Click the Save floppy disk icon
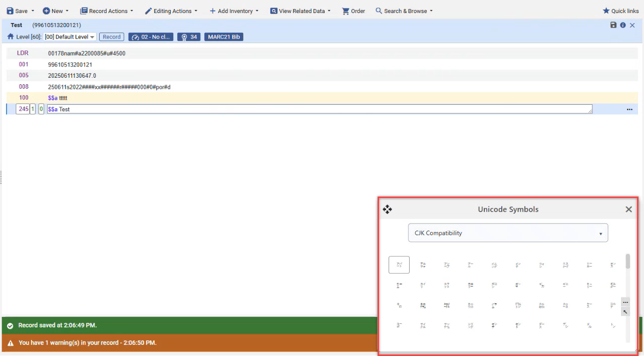This screenshot has width=644, height=356. (10, 11)
